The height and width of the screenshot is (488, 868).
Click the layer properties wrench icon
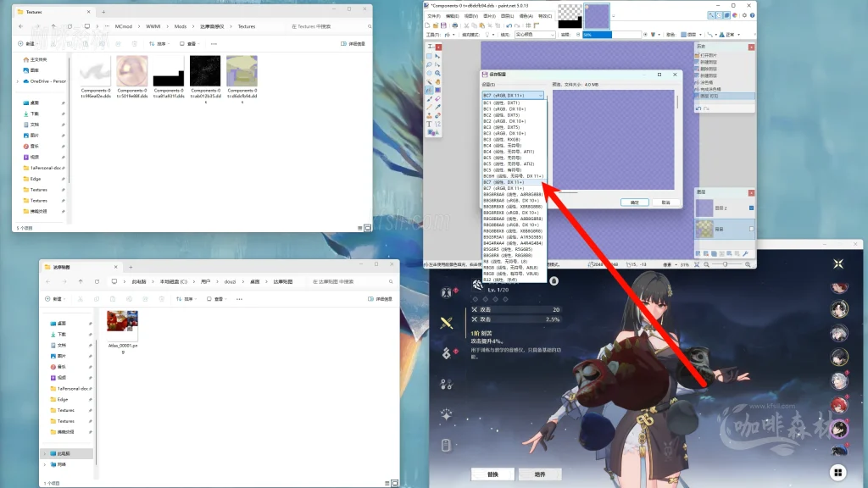tap(745, 253)
